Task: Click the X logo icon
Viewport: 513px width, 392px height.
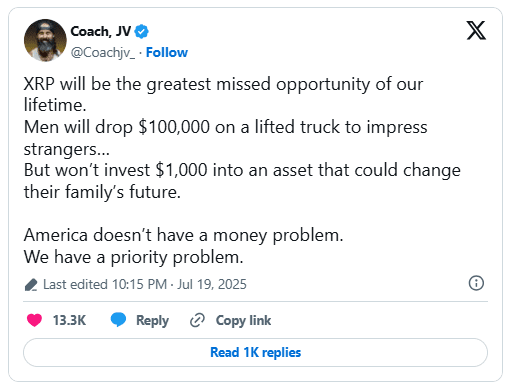Action: pos(476,30)
